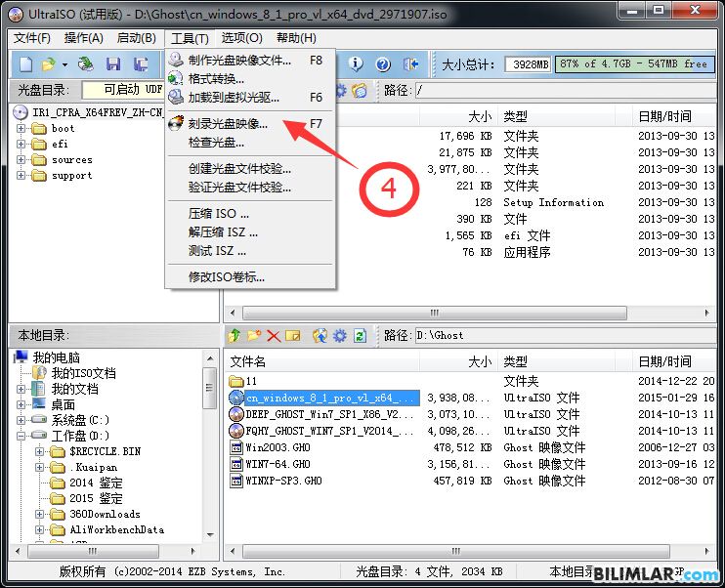Select the 360Downloads folder
Viewport: 725px width, 588px height.
pos(105,514)
